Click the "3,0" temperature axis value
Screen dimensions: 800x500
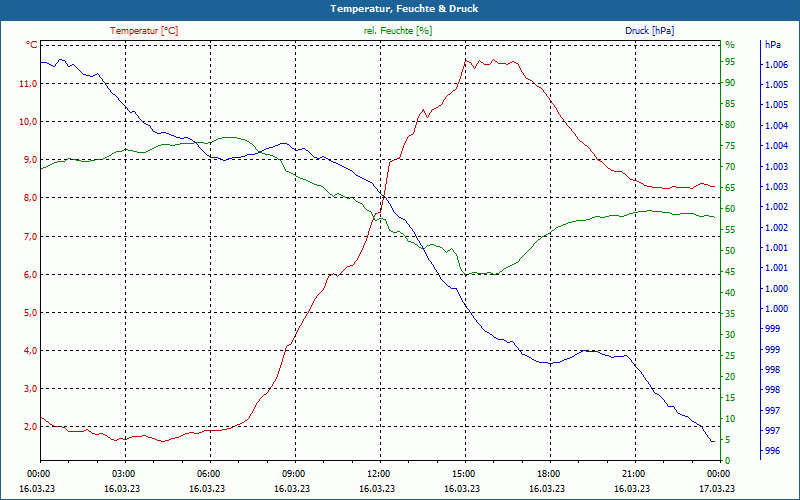[30, 389]
